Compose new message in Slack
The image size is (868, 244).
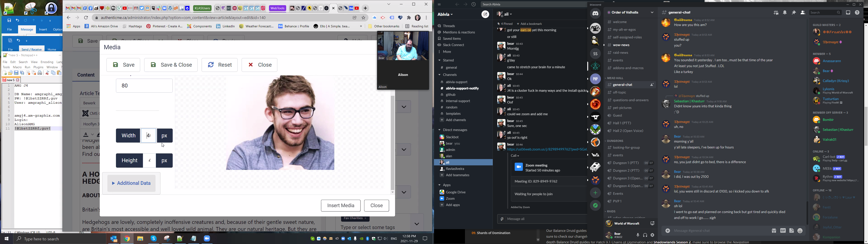click(485, 14)
